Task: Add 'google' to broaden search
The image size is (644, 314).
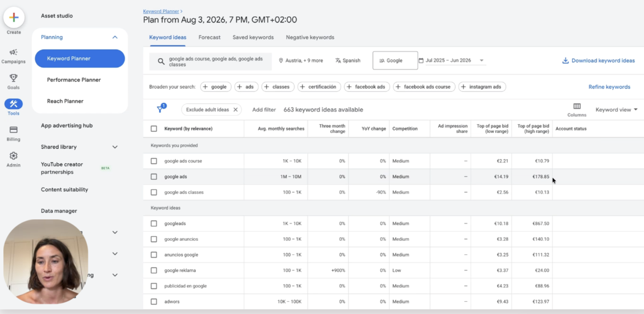Action: pyautogui.click(x=216, y=87)
